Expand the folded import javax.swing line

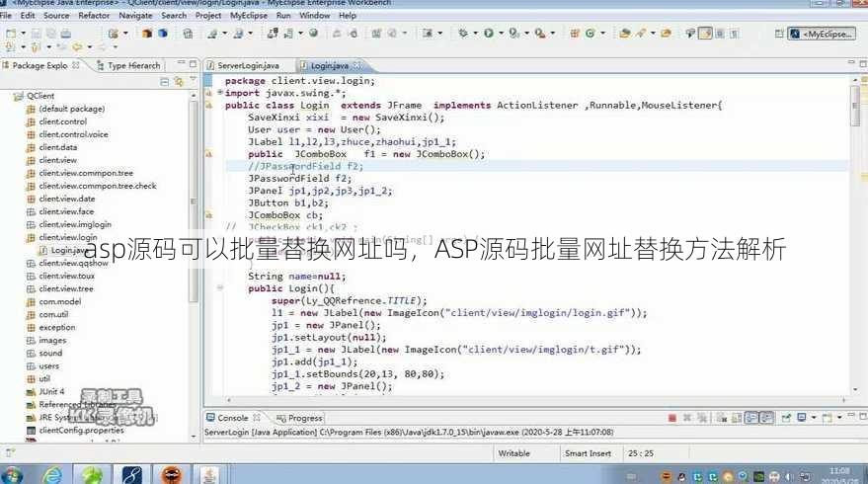pos(220,93)
